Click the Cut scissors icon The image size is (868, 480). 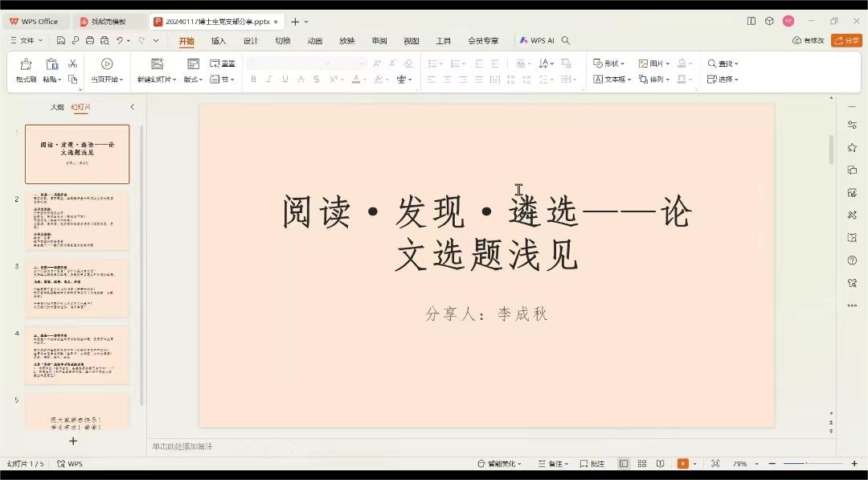pos(72,64)
